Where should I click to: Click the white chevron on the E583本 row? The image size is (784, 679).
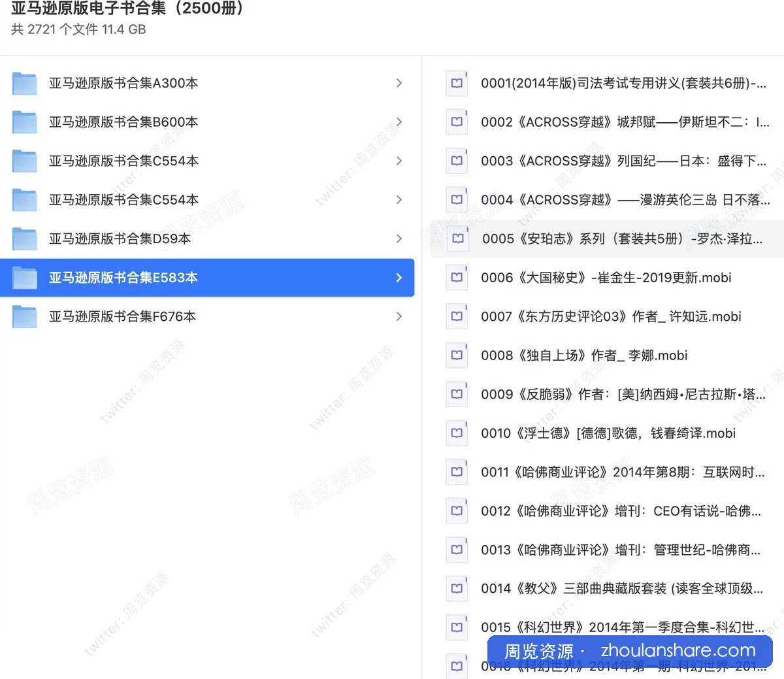point(399,278)
